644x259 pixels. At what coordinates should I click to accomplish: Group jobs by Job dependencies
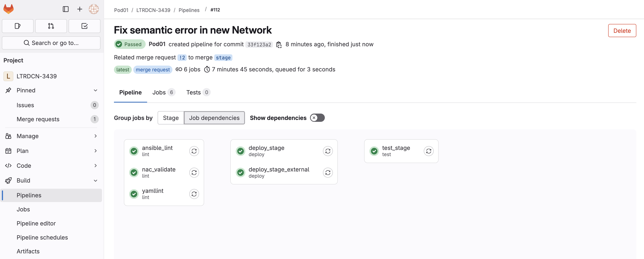coord(214,118)
